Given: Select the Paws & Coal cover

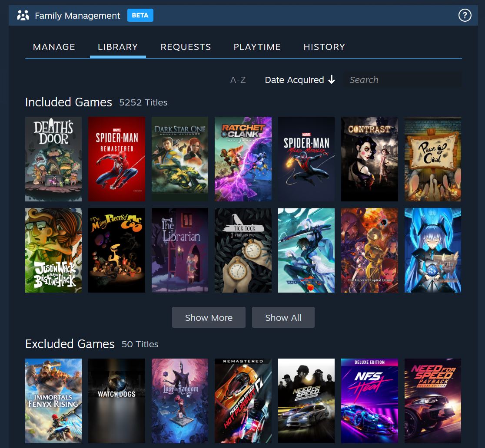Looking at the screenshot, I should click(x=433, y=159).
